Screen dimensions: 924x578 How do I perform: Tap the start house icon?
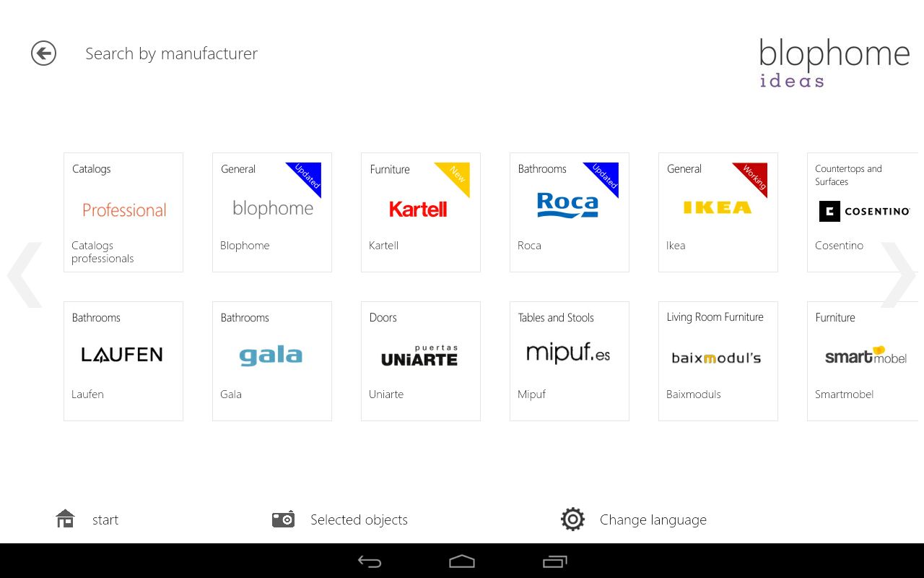tap(65, 519)
